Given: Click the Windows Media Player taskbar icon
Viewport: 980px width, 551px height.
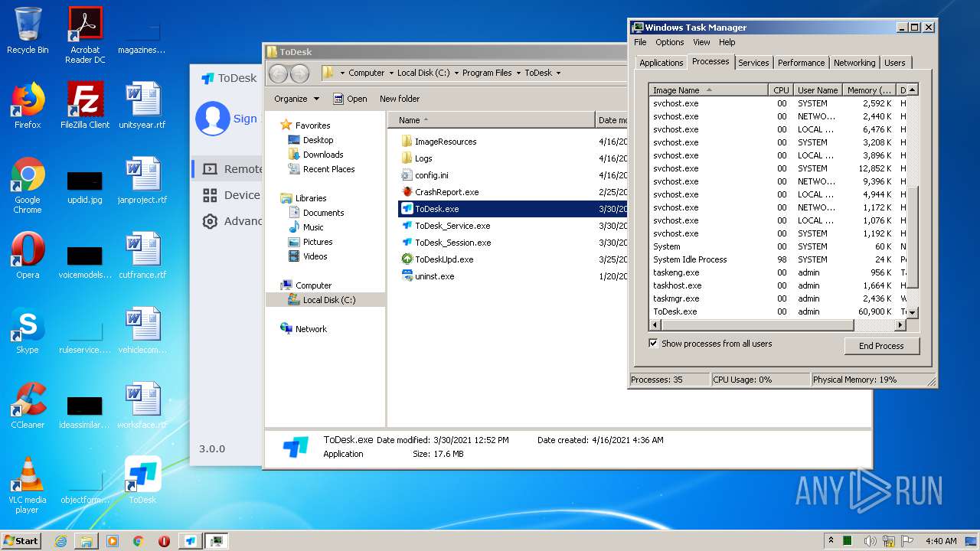Looking at the screenshot, I should click(113, 541).
